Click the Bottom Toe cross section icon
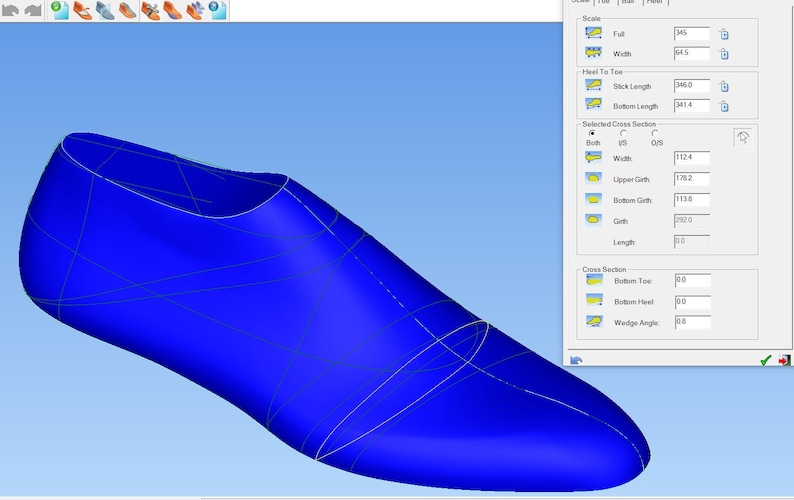 (594, 280)
